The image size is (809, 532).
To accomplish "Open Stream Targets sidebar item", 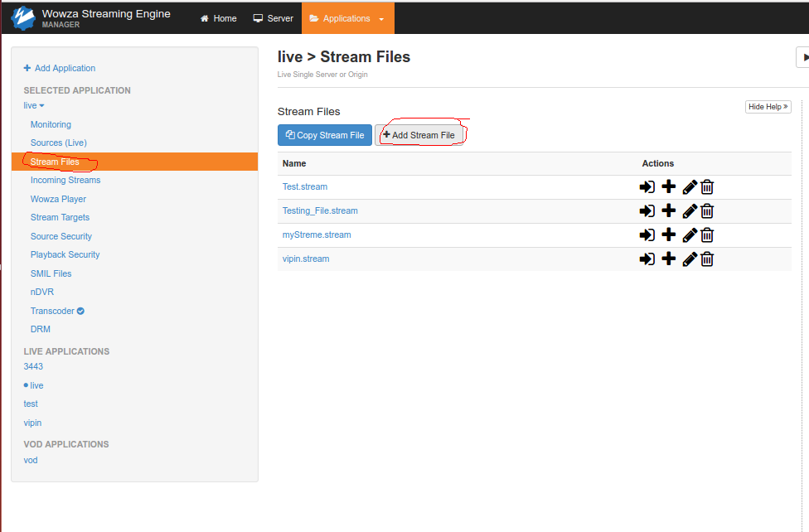I will point(60,218).
